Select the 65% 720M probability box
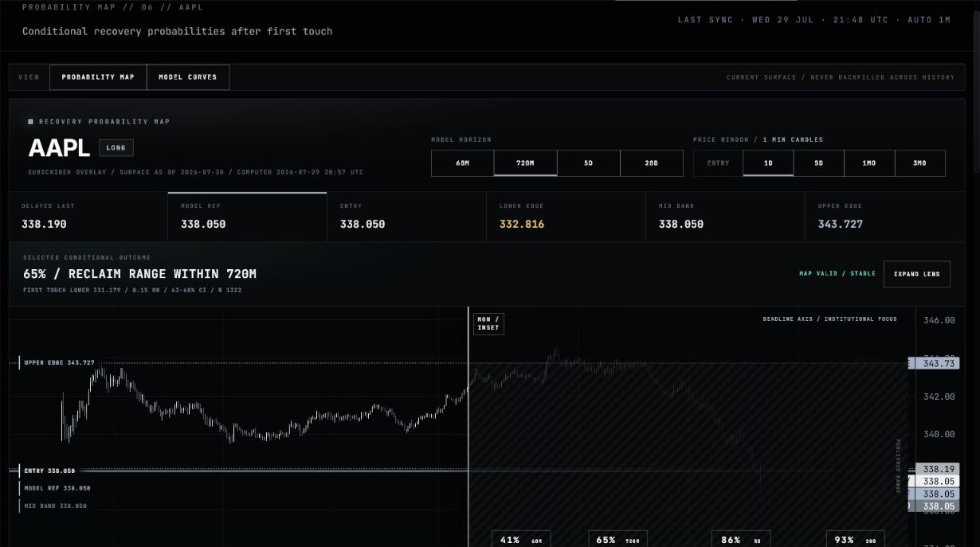Screen dimensions: 980x547 618,540
